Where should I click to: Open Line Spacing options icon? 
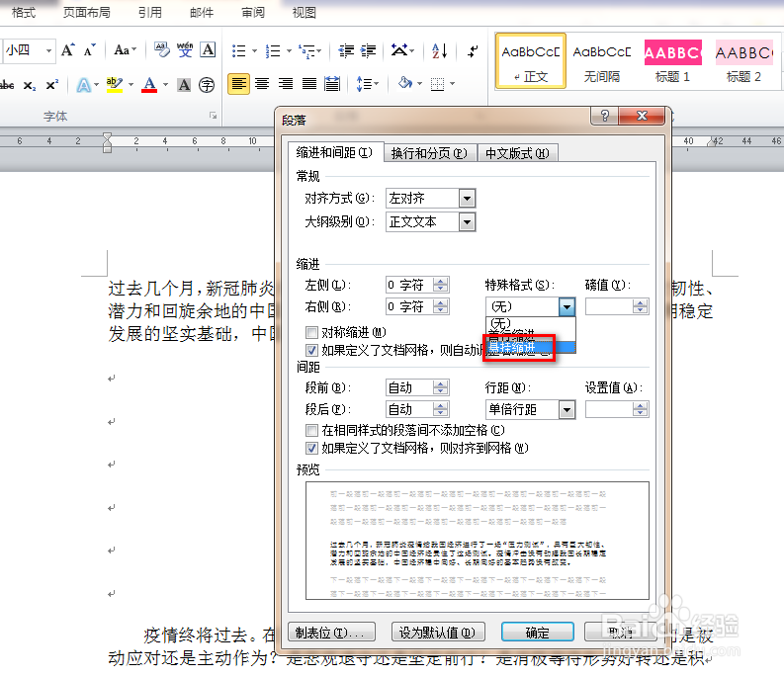[368, 84]
